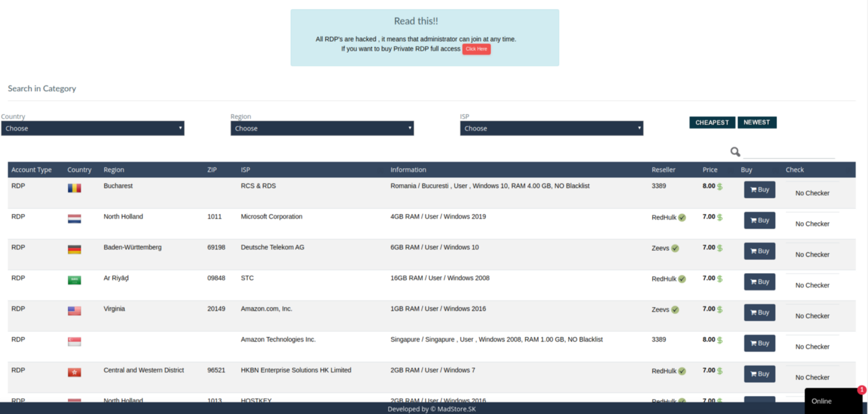The height and width of the screenshot is (414, 868).
Task: Click verified badge beside Zeevs in Virginia row
Action: (x=675, y=310)
